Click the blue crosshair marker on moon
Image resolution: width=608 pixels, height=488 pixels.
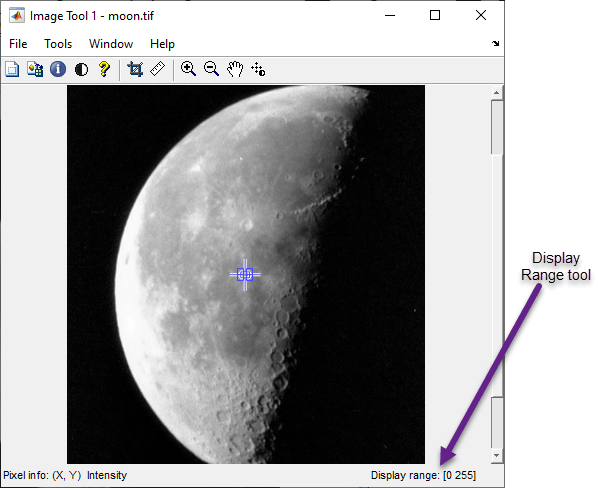[x=245, y=275]
